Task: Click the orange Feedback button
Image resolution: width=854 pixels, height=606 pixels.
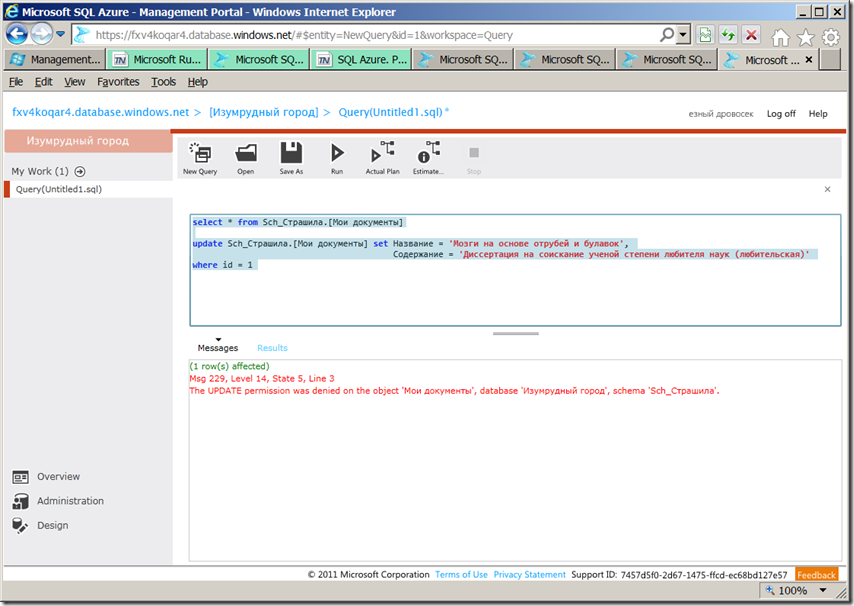Action: (816, 574)
